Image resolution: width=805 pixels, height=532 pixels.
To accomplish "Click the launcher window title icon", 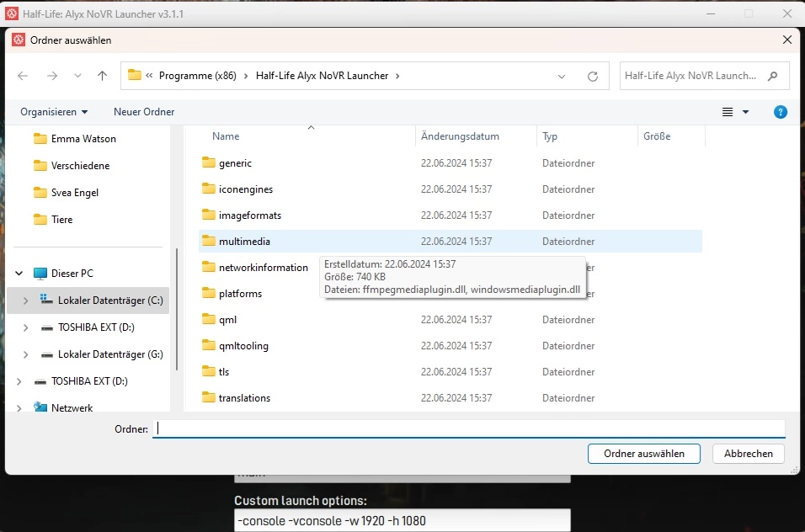I will pos(11,13).
